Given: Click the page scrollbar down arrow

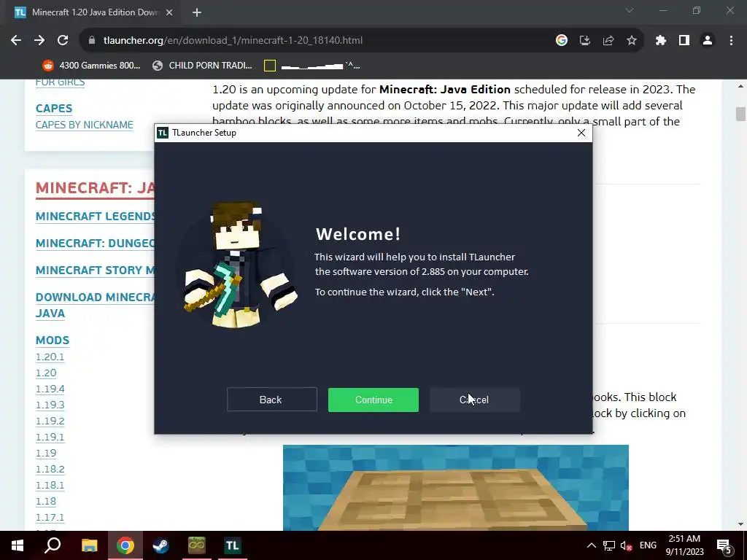Looking at the screenshot, I should pos(740,524).
